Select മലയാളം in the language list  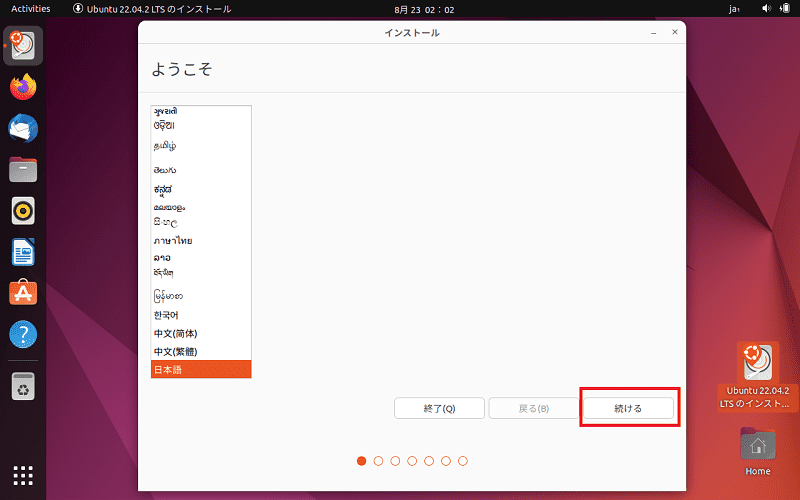[201, 207]
